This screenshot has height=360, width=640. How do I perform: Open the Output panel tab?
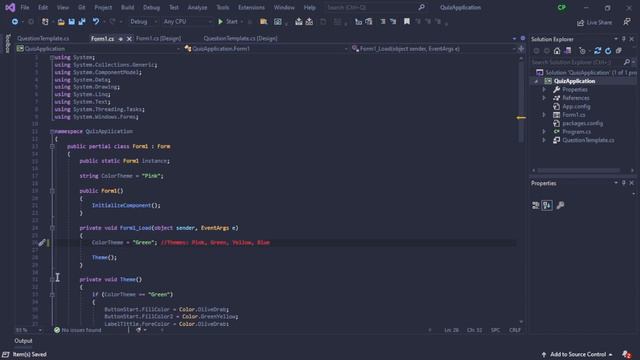pyautogui.click(x=23, y=341)
